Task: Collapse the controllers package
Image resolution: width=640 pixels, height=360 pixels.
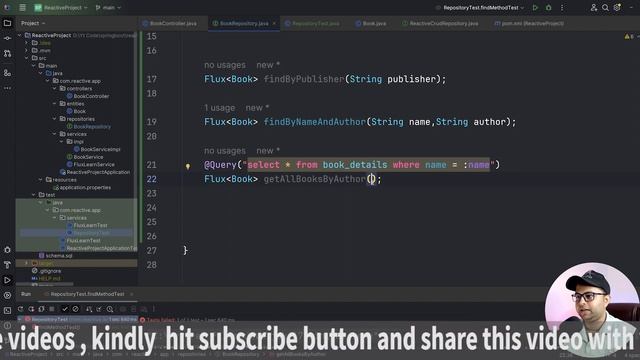Action: pos(54,89)
